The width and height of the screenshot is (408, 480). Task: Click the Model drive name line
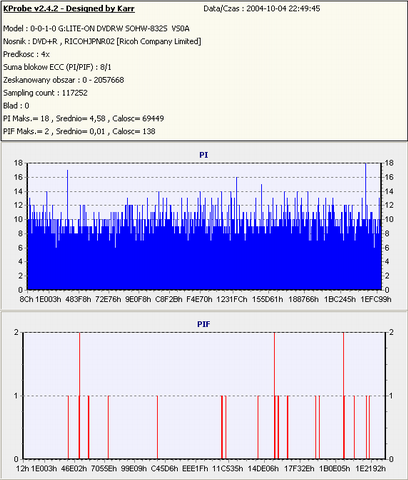(96, 29)
